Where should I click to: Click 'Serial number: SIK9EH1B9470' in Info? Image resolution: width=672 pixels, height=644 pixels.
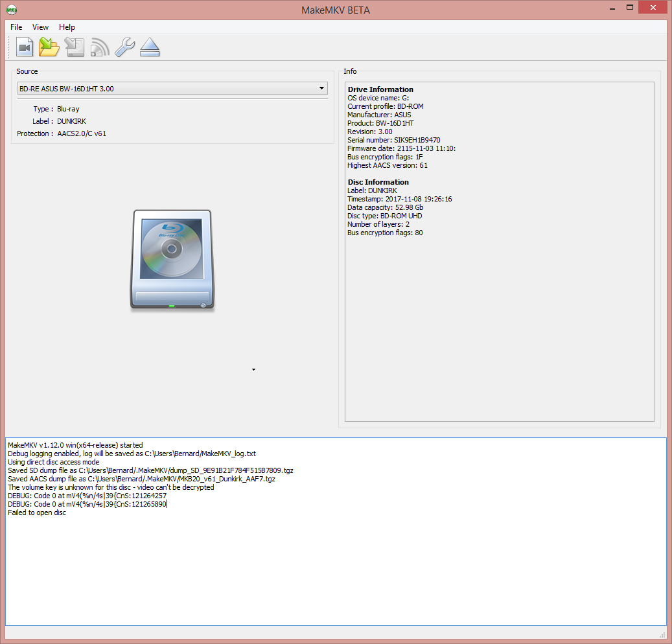394,140
